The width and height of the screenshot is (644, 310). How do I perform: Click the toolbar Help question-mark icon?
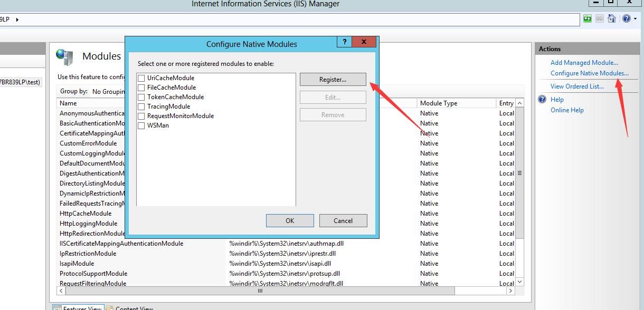[x=626, y=18]
